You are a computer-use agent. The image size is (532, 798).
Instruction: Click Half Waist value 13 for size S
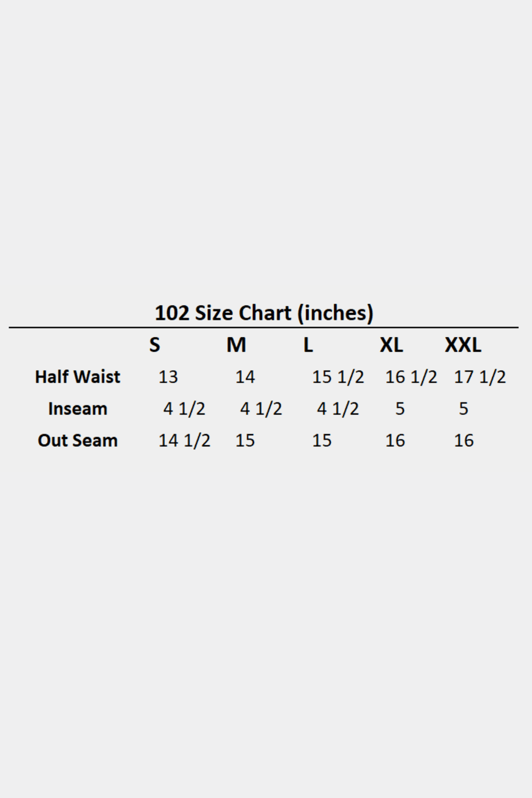(x=168, y=377)
